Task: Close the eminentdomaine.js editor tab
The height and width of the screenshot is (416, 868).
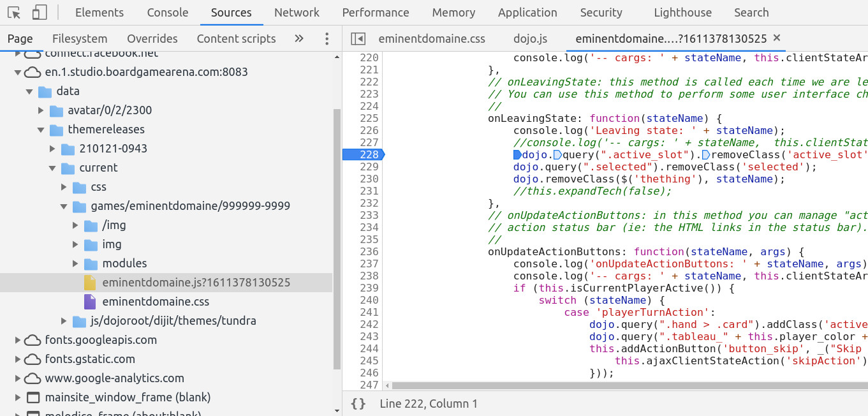Action: [776, 38]
